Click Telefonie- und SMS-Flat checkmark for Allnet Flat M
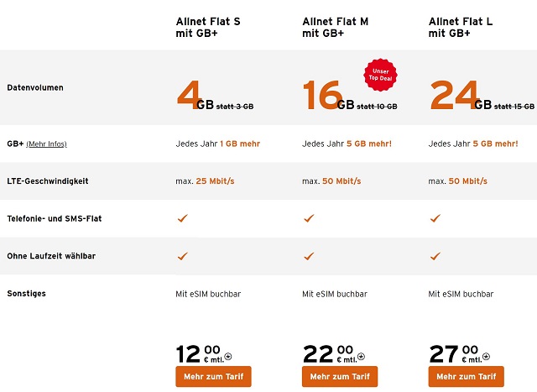Screen dimensions: 537x392 coord(309,218)
